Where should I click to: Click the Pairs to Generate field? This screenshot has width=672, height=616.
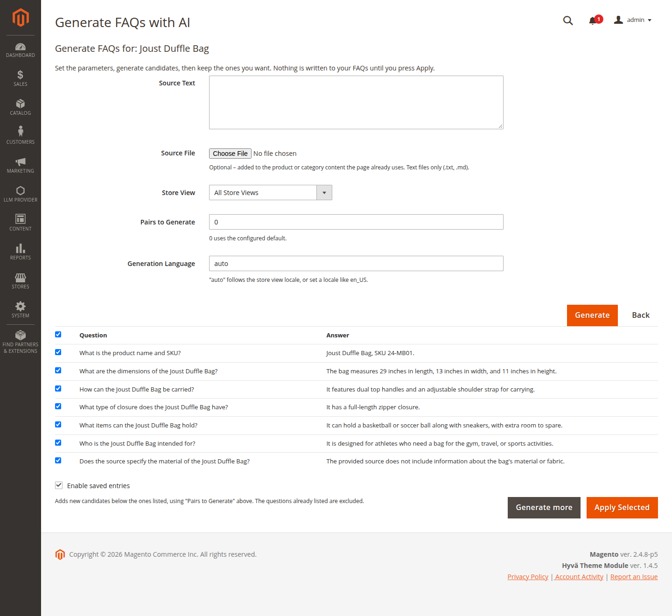pos(356,222)
